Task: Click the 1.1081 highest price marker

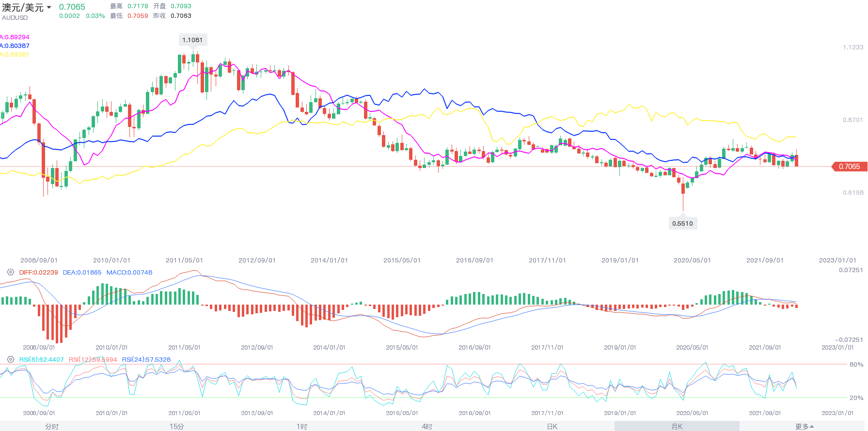Action: (x=192, y=40)
